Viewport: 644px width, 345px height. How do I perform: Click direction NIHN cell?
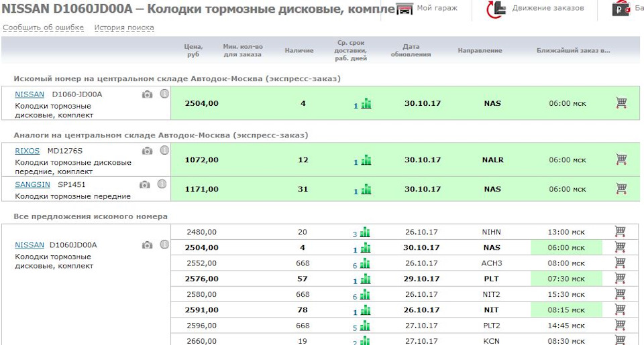[x=491, y=232]
